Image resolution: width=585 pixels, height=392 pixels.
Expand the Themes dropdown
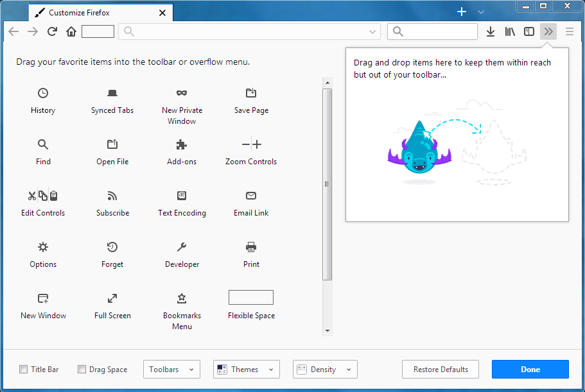tap(247, 370)
